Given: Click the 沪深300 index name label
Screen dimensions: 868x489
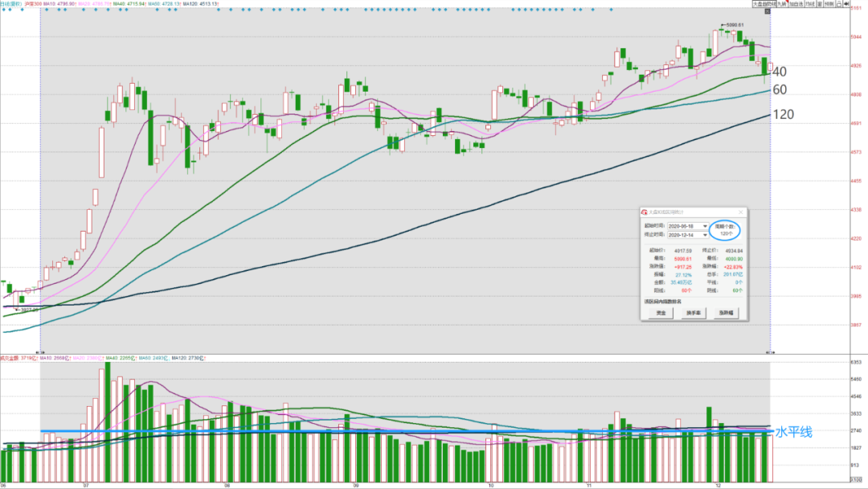Looking at the screenshot, I should (33, 4).
